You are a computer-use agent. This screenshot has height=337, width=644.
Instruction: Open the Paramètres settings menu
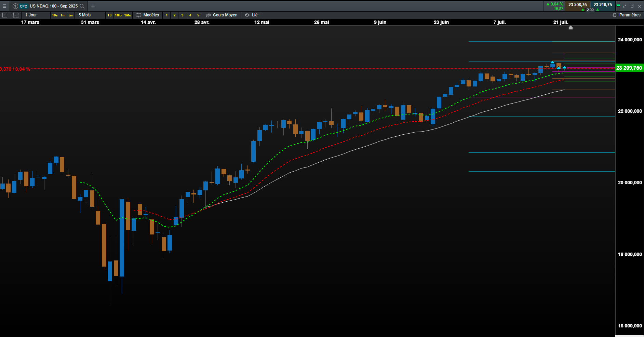pyautogui.click(x=630, y=15)
